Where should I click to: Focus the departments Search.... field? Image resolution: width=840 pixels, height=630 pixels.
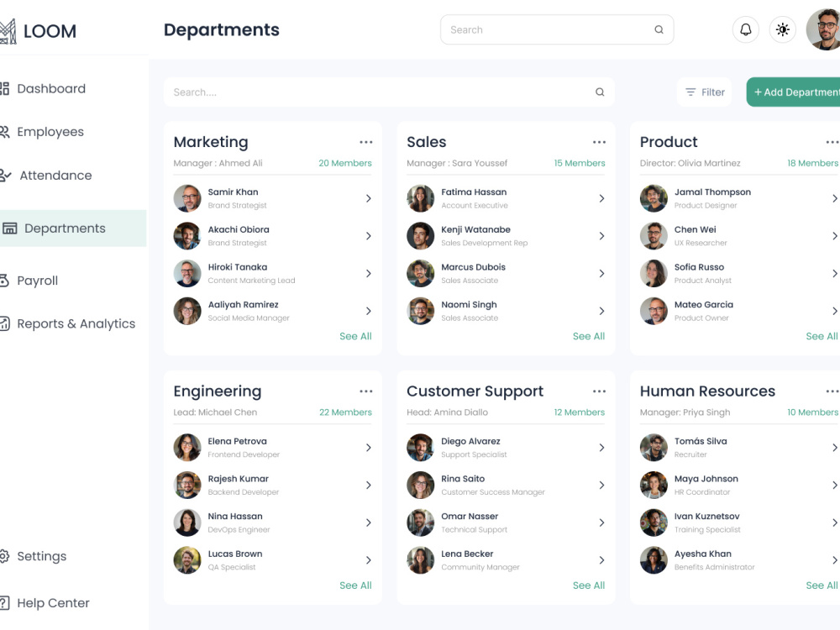[389, 92]
